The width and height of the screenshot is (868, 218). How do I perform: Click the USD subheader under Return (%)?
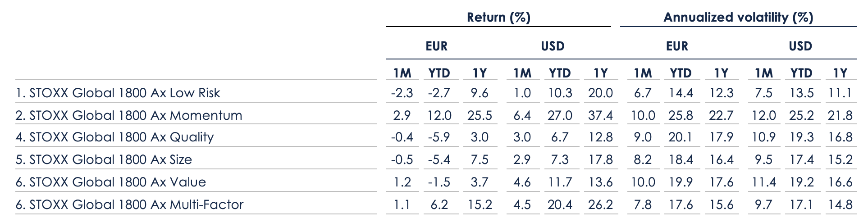tap(553, 46)
